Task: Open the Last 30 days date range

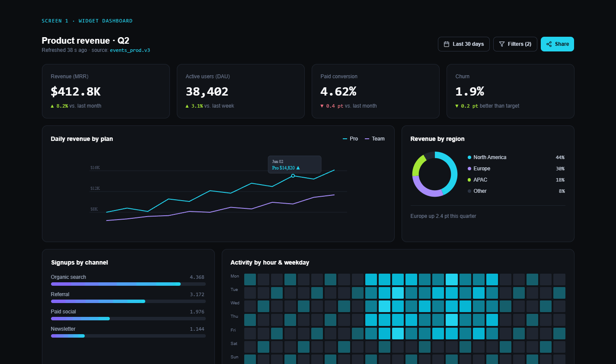Action: tap(464, 44)
